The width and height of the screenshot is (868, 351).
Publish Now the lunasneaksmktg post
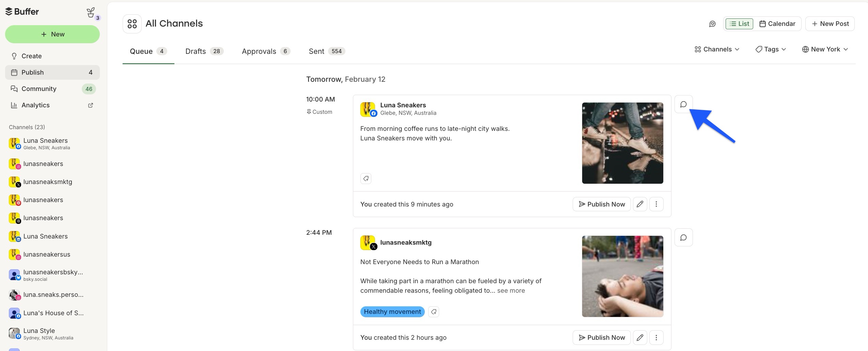602,337
